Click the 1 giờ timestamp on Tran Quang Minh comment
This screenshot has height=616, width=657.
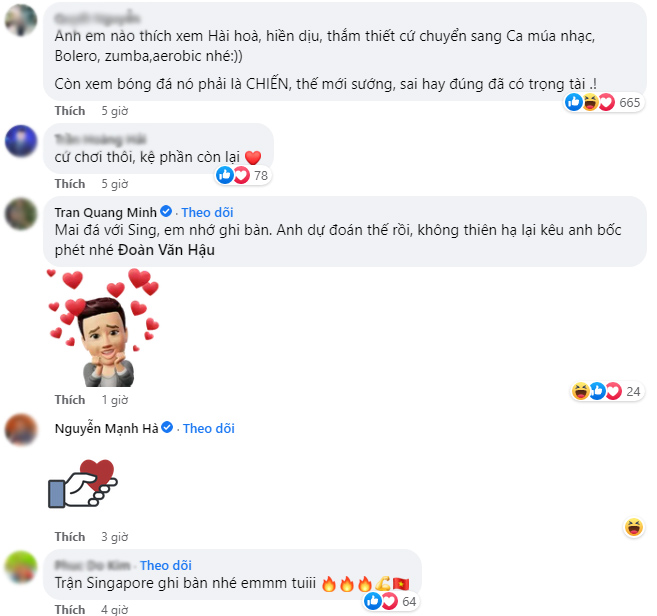tap(114, 400)
